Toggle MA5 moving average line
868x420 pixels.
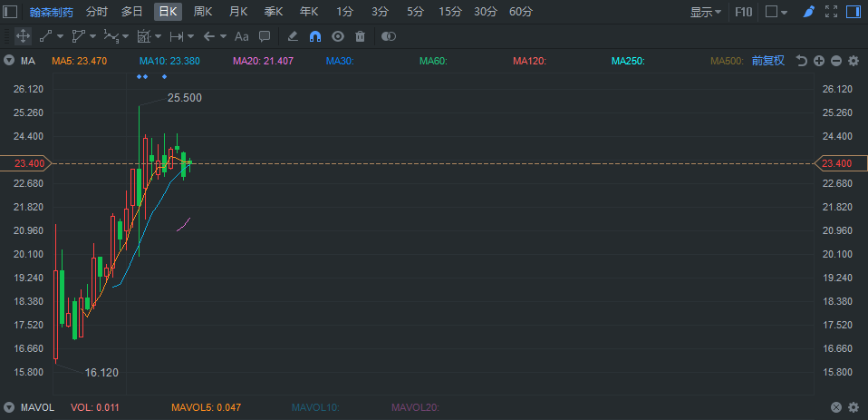coord(79,61)
